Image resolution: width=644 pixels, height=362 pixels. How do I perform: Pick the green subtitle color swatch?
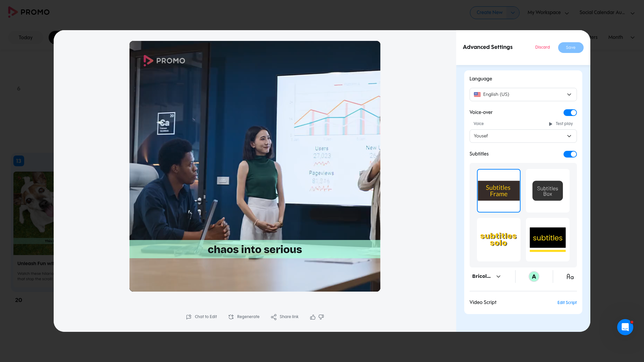tap(534, 277)
